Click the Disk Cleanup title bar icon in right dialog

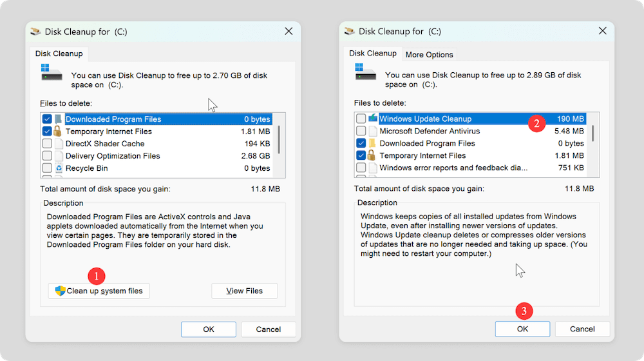350,31
